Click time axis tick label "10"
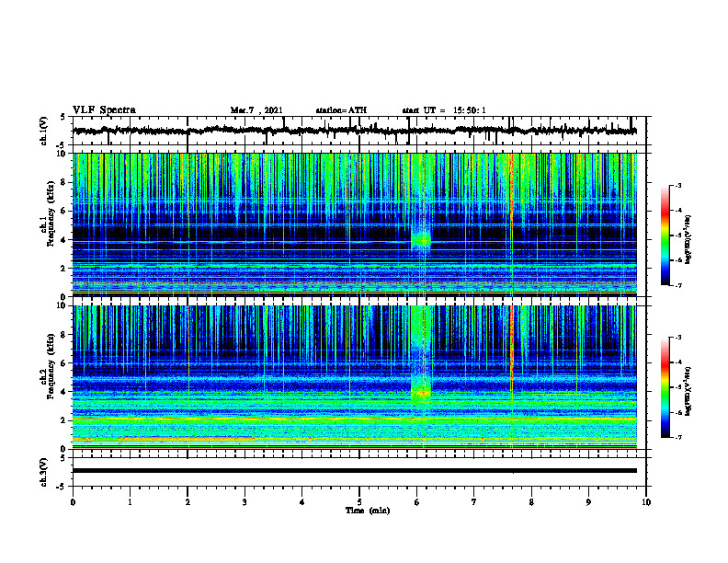The image size is (728, 563). pyautogui.click(x=646, y=502)
